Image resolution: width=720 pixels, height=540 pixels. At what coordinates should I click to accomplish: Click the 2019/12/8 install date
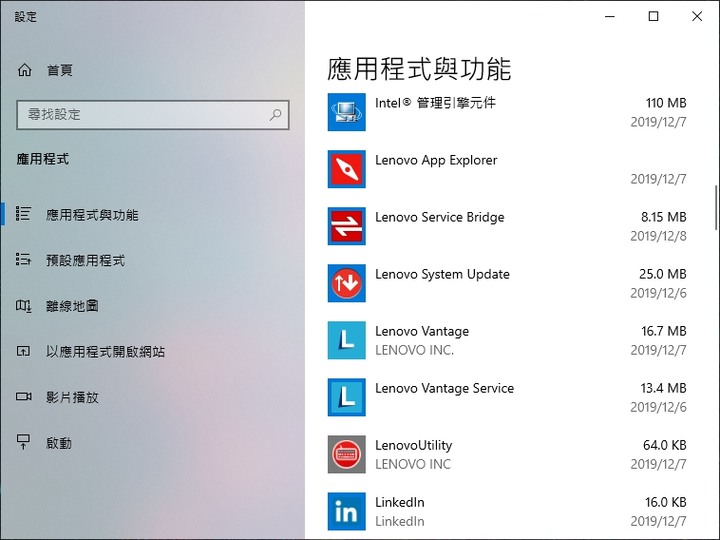click(658, 236)
